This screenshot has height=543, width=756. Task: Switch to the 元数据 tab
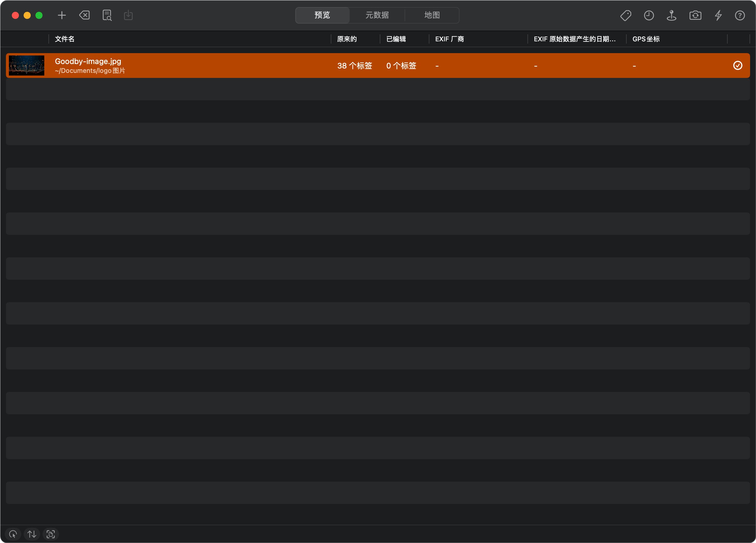(x=377, y=15)
